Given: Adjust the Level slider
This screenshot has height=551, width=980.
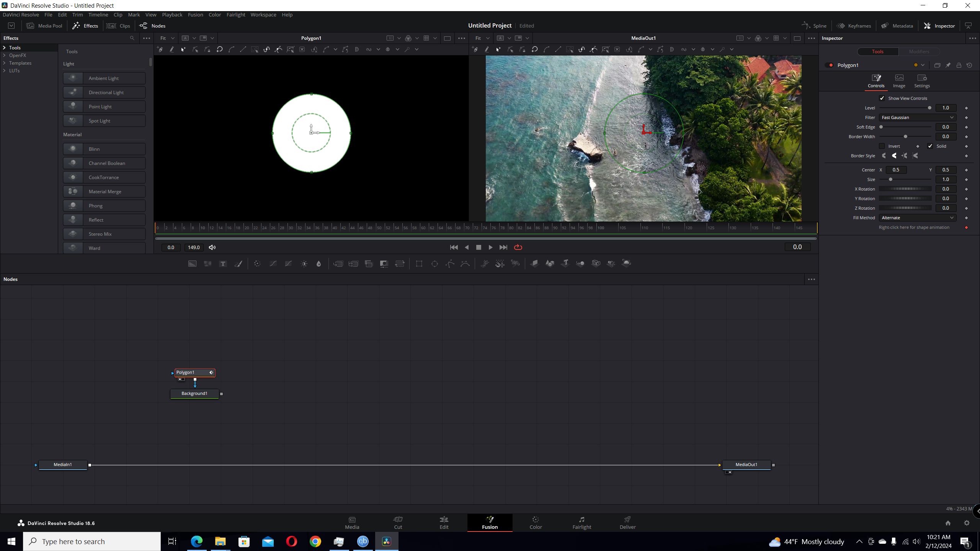Looking at the screenshot, I should [x=905, y=108].
